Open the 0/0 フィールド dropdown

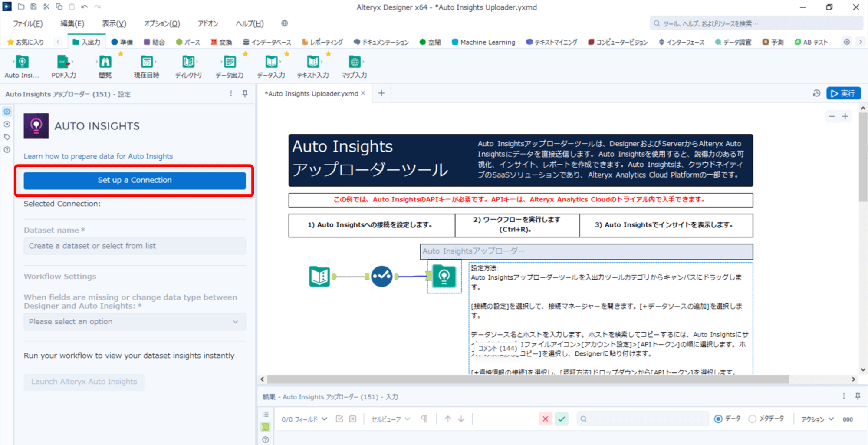[304, 419]
